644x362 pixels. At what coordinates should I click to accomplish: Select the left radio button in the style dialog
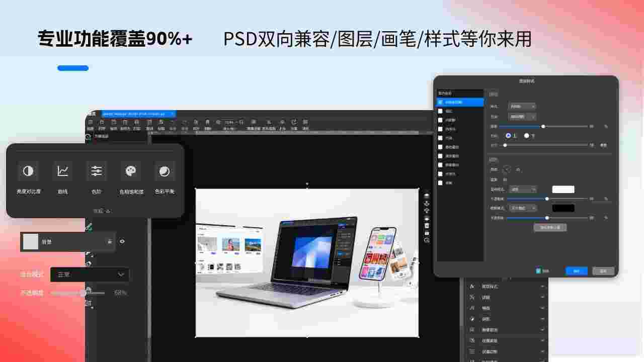tap(508, 136)
